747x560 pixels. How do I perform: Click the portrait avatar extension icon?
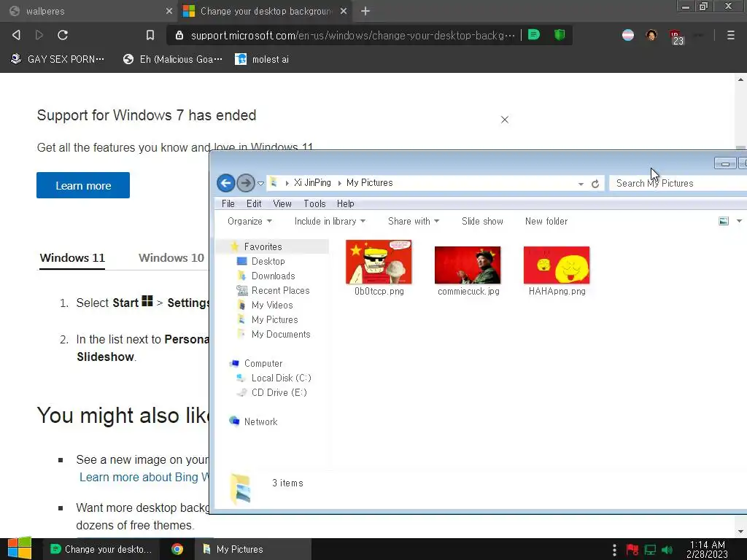pos(651,35)
